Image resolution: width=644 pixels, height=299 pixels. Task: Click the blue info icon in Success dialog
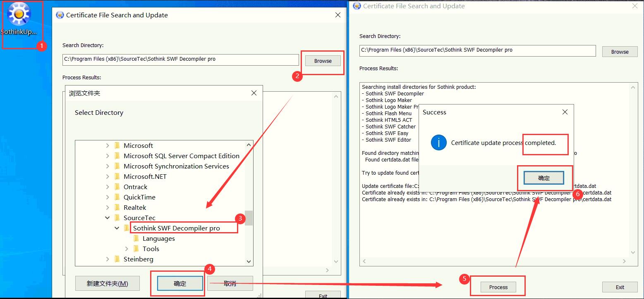click(438, 143)
